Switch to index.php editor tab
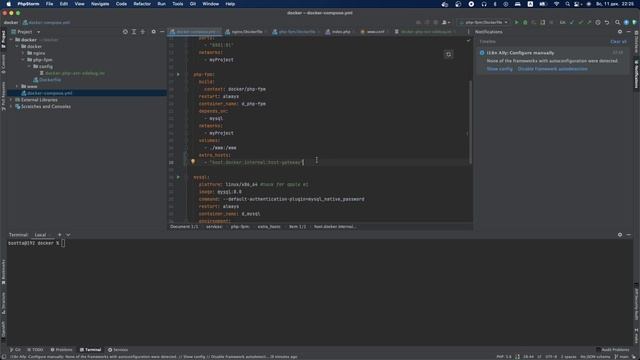Viewport: 640px width, 360px height. click(x=339, y=32)
